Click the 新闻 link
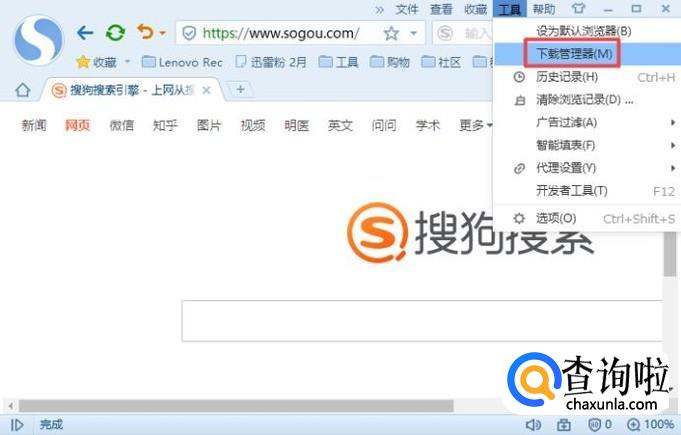Viewport: 681px width, 435px height. click(34, 125)
